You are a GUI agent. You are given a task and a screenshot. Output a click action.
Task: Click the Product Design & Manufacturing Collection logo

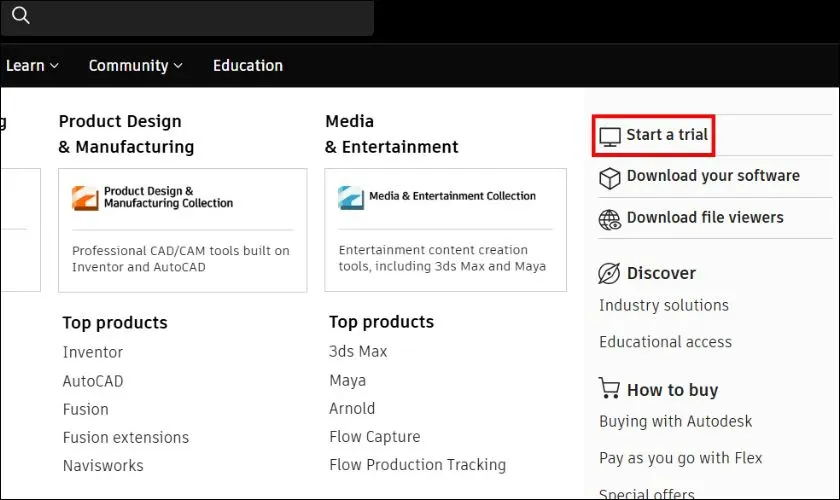85,197
